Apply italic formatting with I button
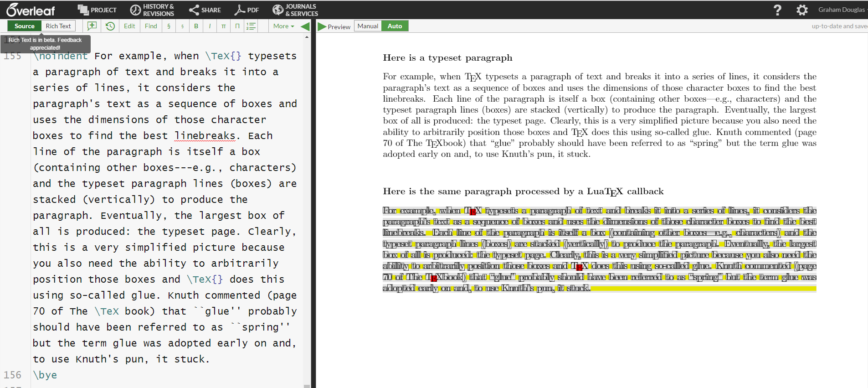The width and height of the screenshot is (868, 388). click(210, 26)
